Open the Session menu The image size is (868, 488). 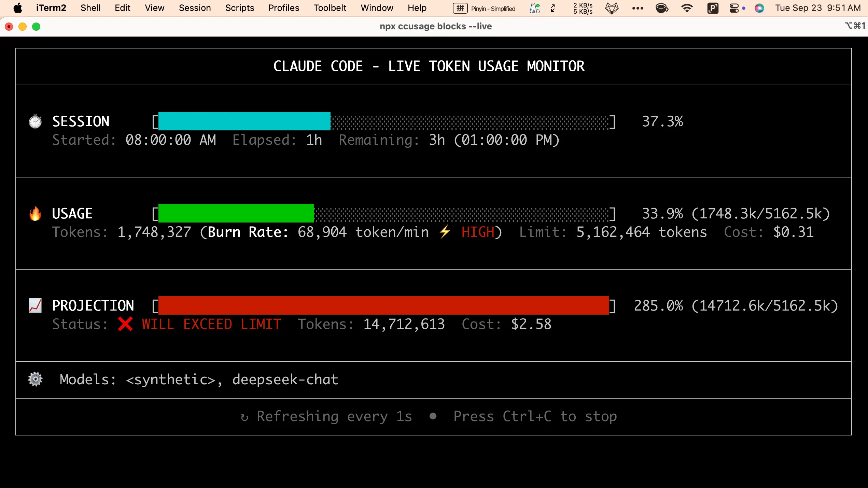point(195,8)
